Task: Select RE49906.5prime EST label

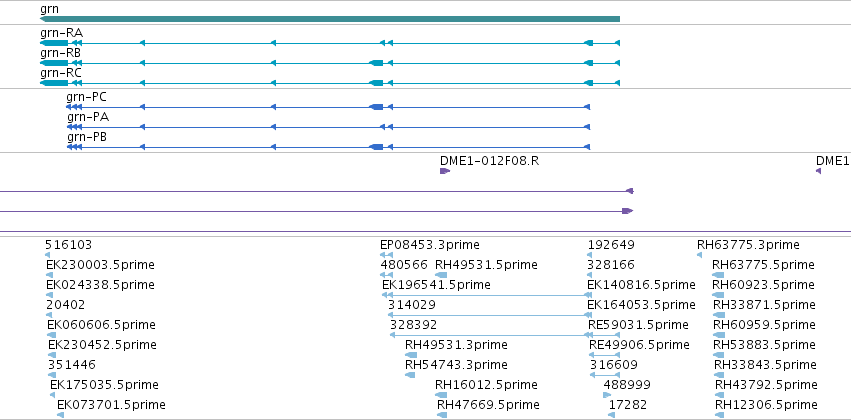Action: [639, 345]
